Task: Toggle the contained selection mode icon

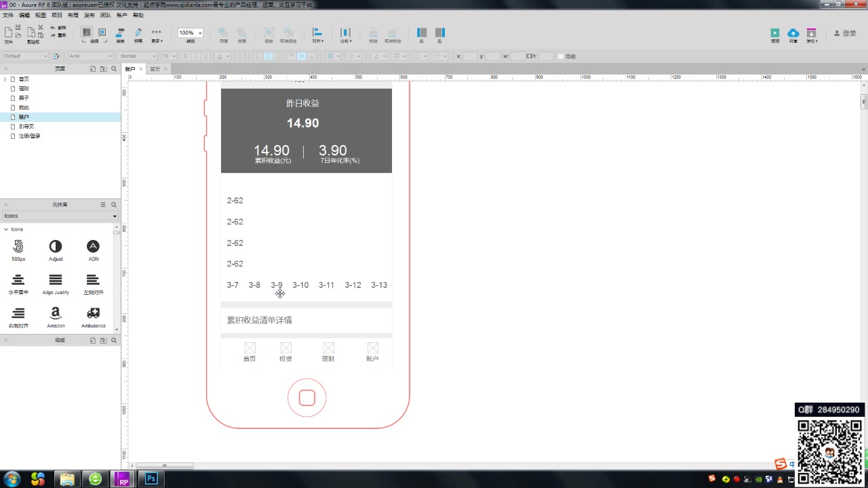Action: click(102, 33)
